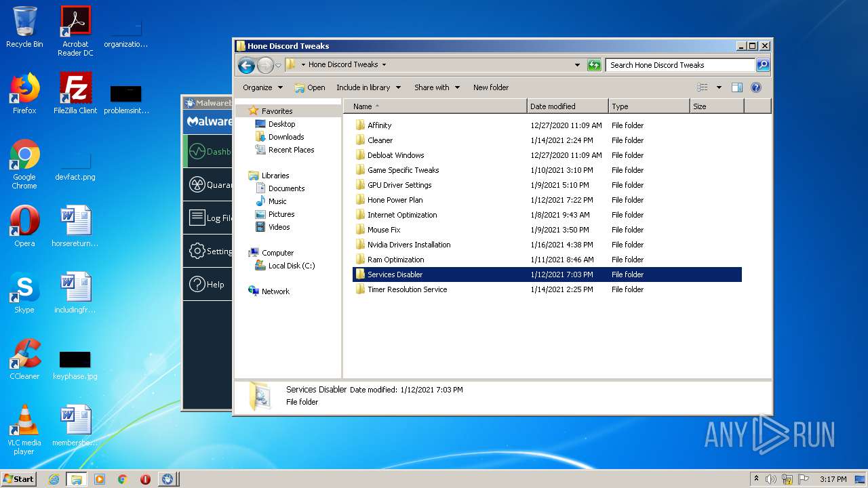Click the system tray volume icon

click(x=771, y=479)
